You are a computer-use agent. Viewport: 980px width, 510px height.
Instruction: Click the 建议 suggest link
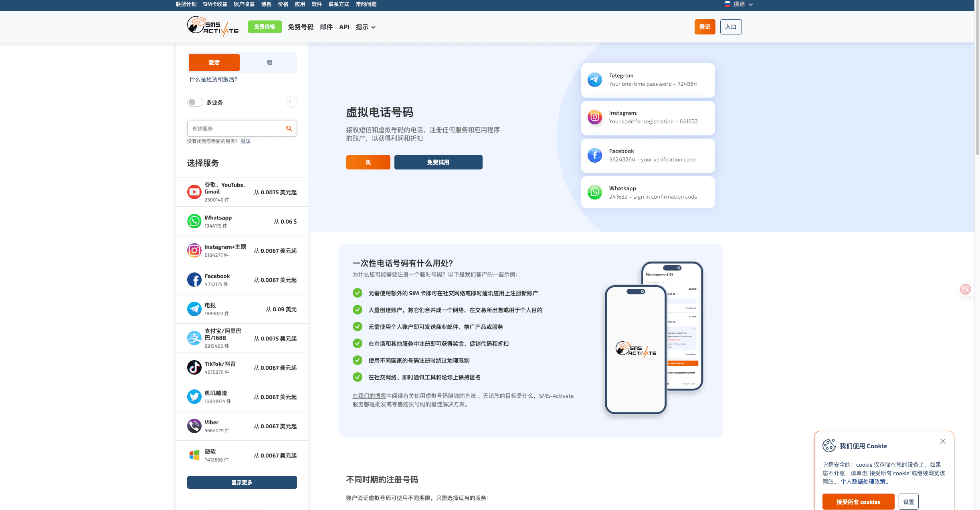(x=246, y=141)
